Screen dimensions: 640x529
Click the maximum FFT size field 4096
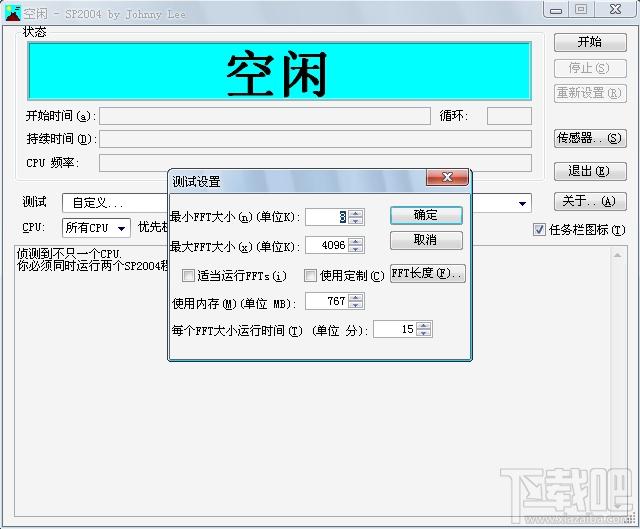327,245
